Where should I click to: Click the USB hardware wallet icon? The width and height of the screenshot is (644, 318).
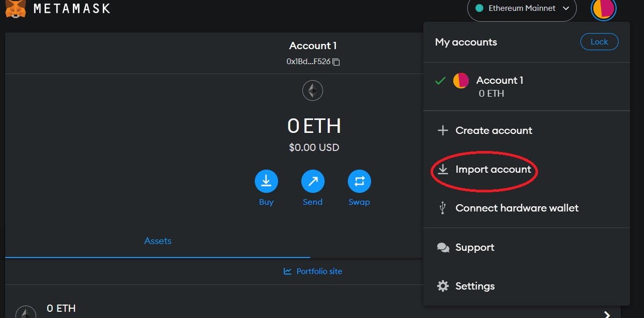click(x=442, y=208)
